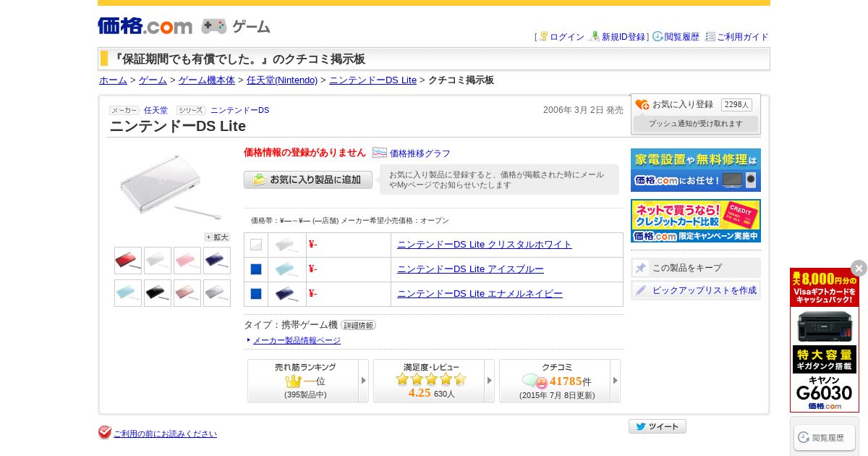Select the pink DS Lite thumbnail

(187, 261)
